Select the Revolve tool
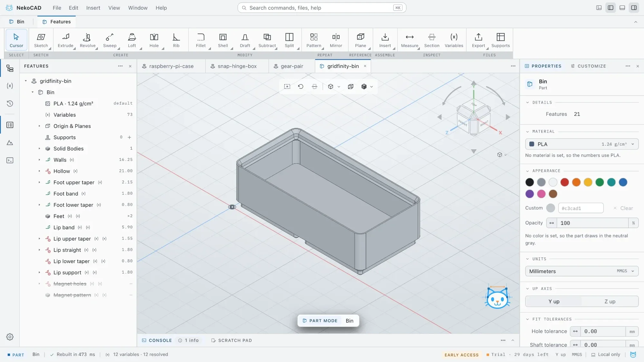The height and width of the screenshot is (362, 644). point(88,40)
